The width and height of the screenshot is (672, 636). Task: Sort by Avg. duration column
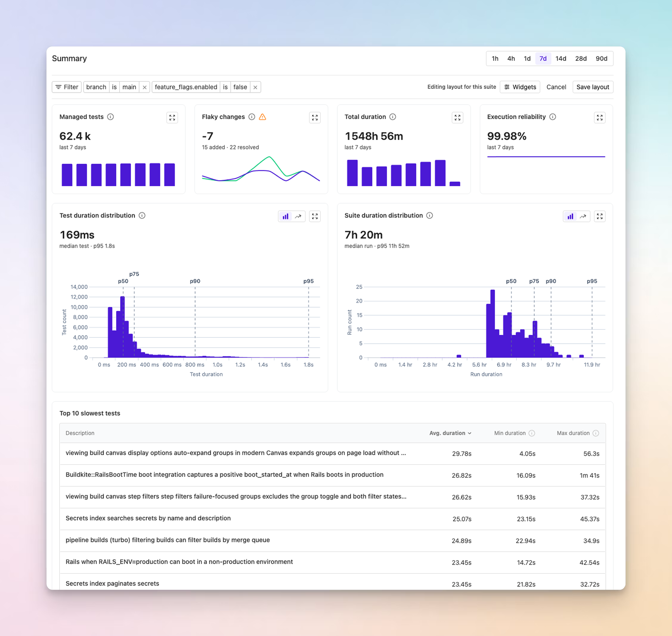pyautogui.click(x=450, y=433)
